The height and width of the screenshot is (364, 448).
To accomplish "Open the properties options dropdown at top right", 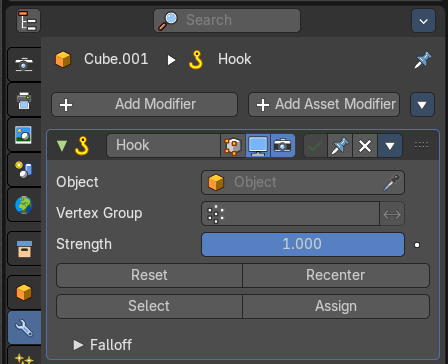I will pos(423,21).
